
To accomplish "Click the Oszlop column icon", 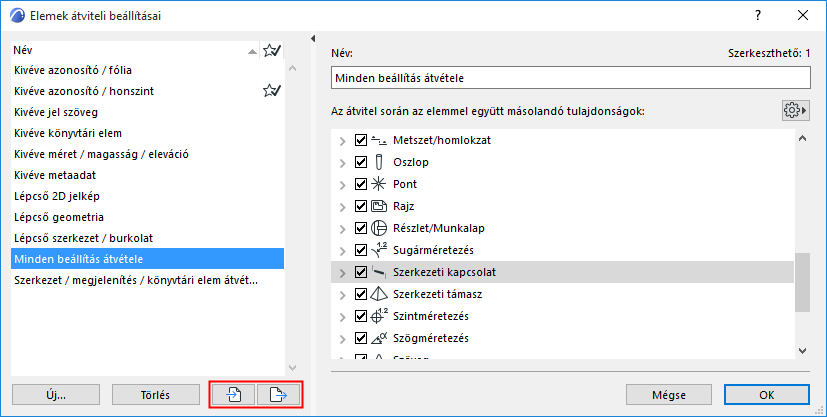I will pyautogui.click(x=379, y=162).
